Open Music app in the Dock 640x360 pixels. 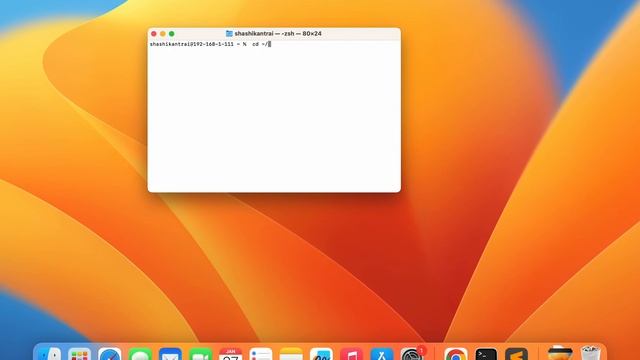(x=351, y=354)
